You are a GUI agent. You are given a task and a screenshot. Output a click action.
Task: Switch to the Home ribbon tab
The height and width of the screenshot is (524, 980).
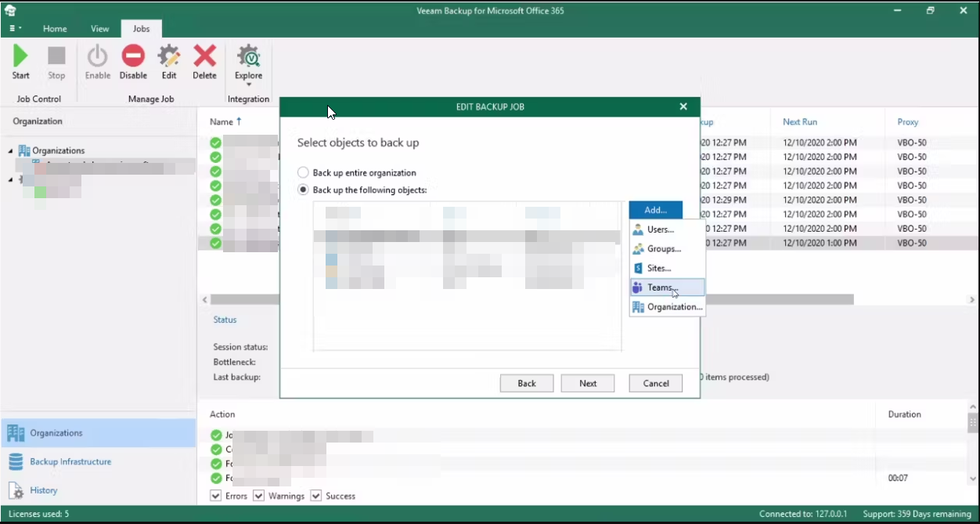pos(55,28)
